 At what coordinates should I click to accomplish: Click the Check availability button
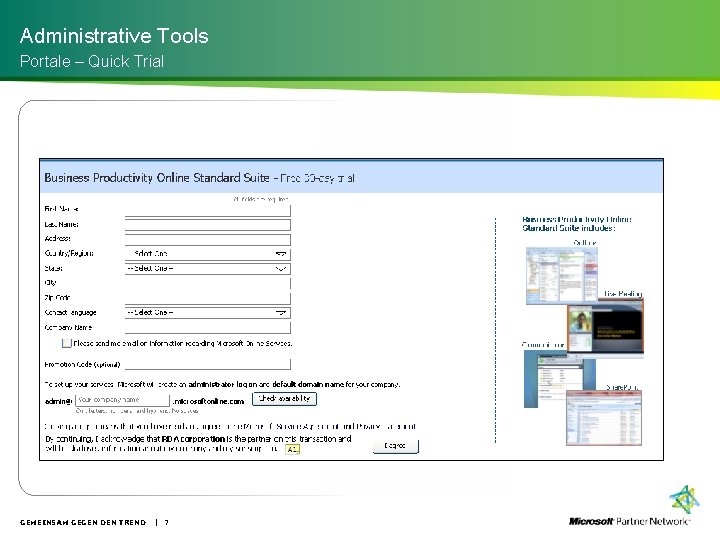click(284, 399)
